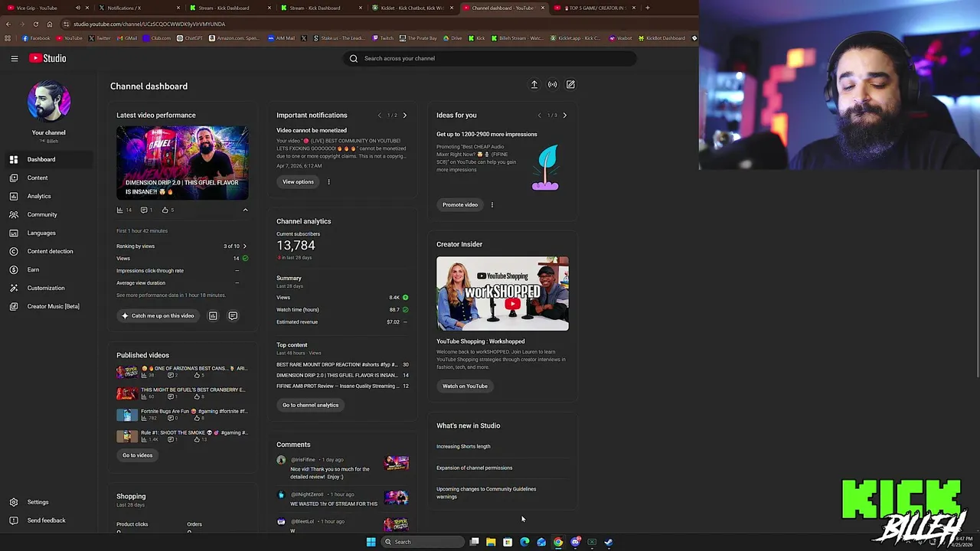Go to next idea in Ideas for you
980x551 pixels.
(565, 116)
